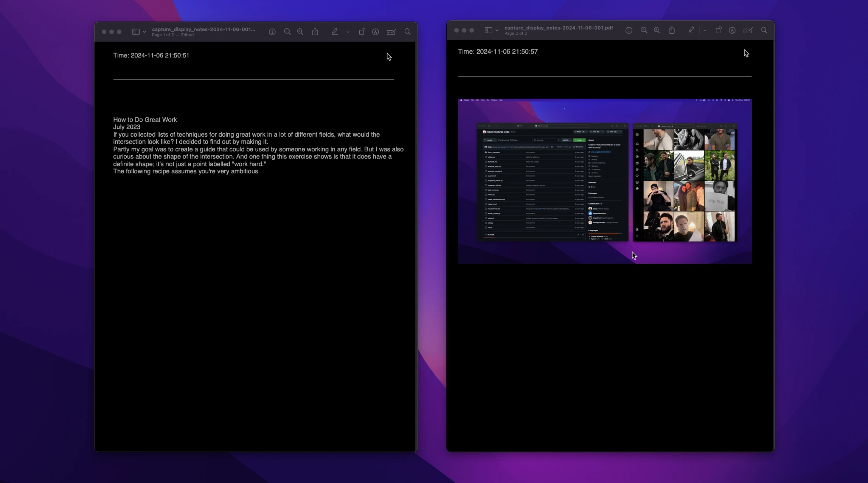Click 'The following recipe assumes' sentence
The height and width of the screenshot is (483, 868).
click(186, 171)
